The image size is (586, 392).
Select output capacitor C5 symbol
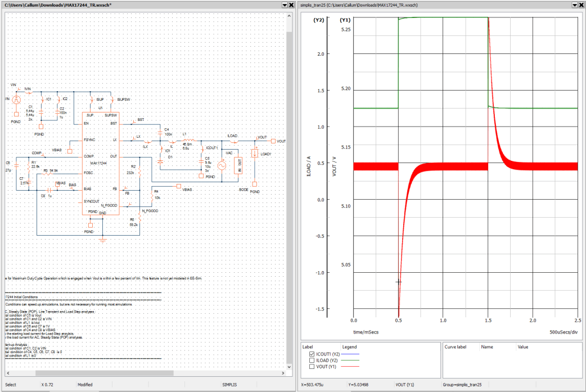coord(201,161)
